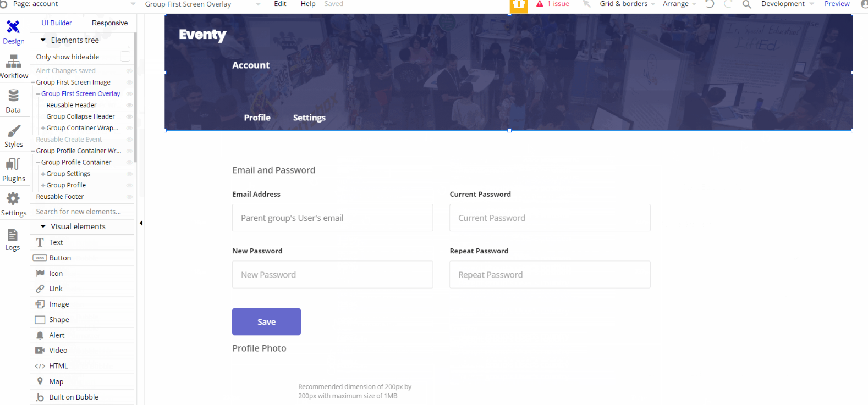Collapse the Elements tree section
868x405 pixels.
pyautogui.click(x=43, y=40)
